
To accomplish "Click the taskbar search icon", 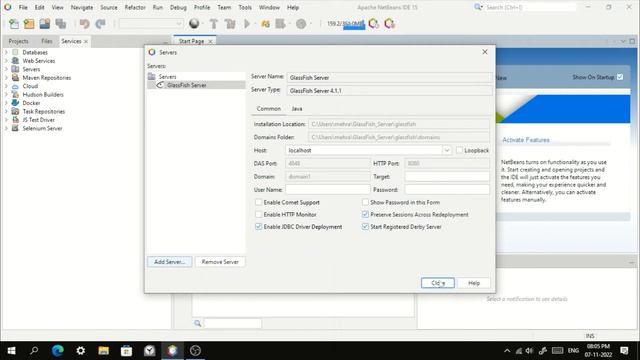I will coord(34,351).
